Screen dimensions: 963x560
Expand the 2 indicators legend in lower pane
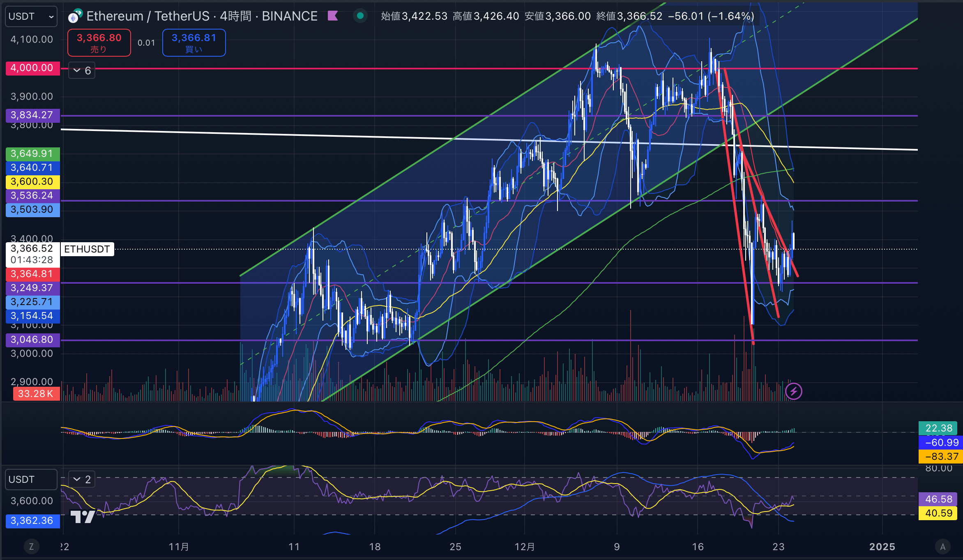pyautogui.click(x=82, y=479)
